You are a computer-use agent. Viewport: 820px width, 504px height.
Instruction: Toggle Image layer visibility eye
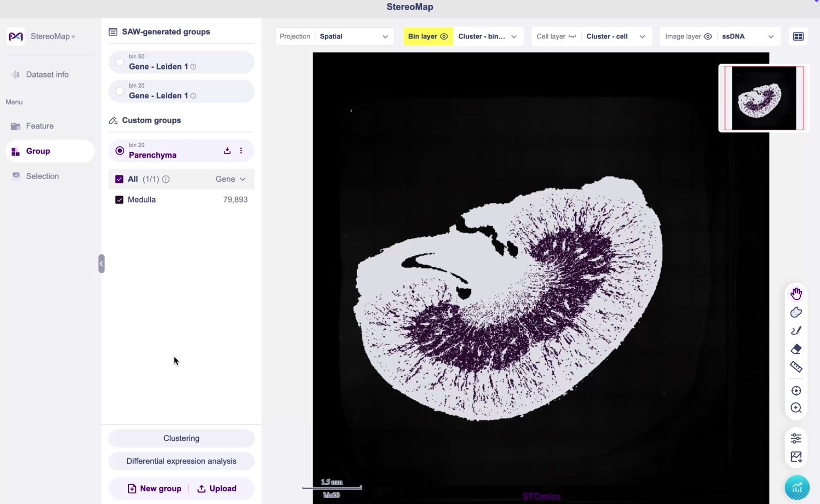[708, 36]
